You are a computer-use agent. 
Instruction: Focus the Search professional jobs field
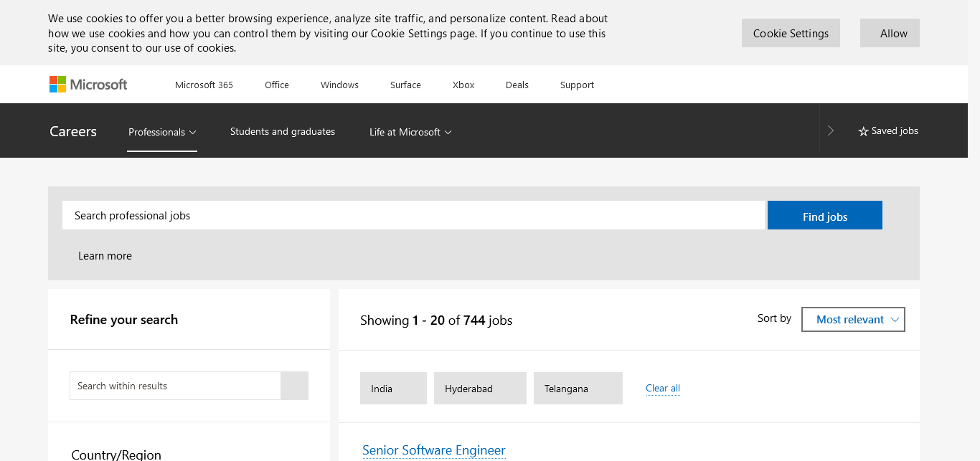pos(413,216)
